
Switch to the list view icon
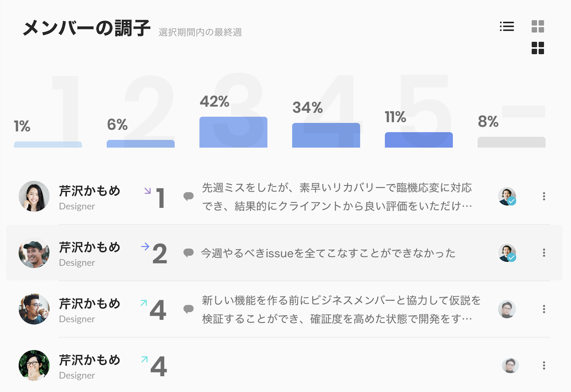click(507, 27)
